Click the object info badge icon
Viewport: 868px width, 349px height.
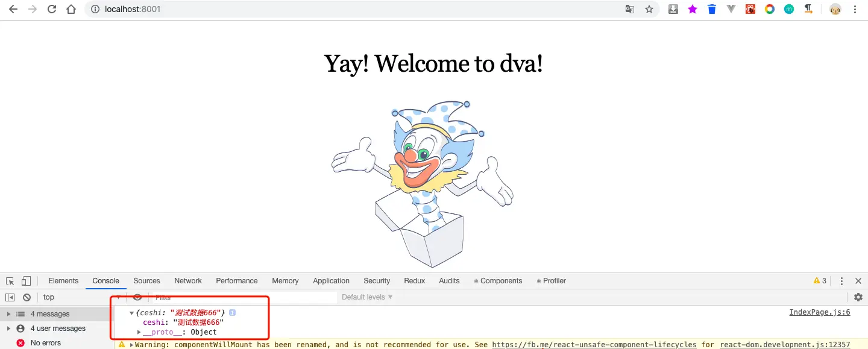(x=233, y=313)
